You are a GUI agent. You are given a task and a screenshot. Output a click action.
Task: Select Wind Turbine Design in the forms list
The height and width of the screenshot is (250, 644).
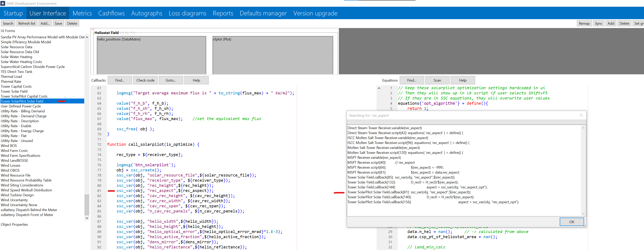17,195
